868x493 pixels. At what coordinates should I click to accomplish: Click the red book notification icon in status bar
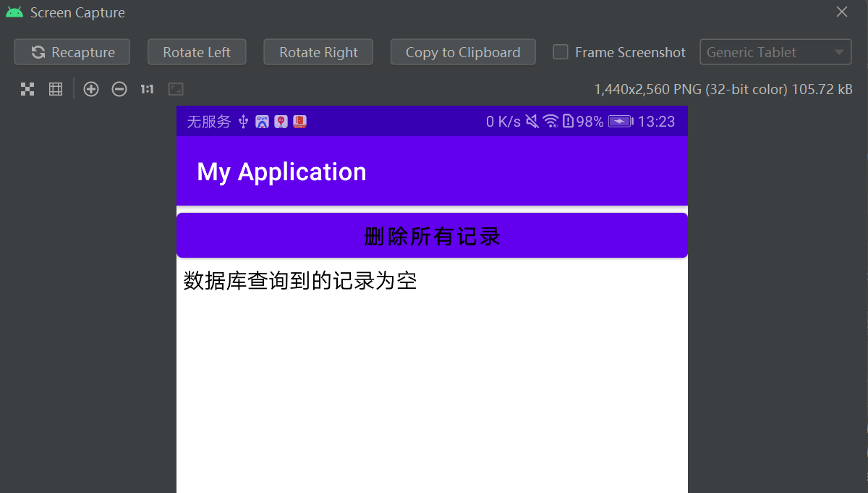click(300, 122)
